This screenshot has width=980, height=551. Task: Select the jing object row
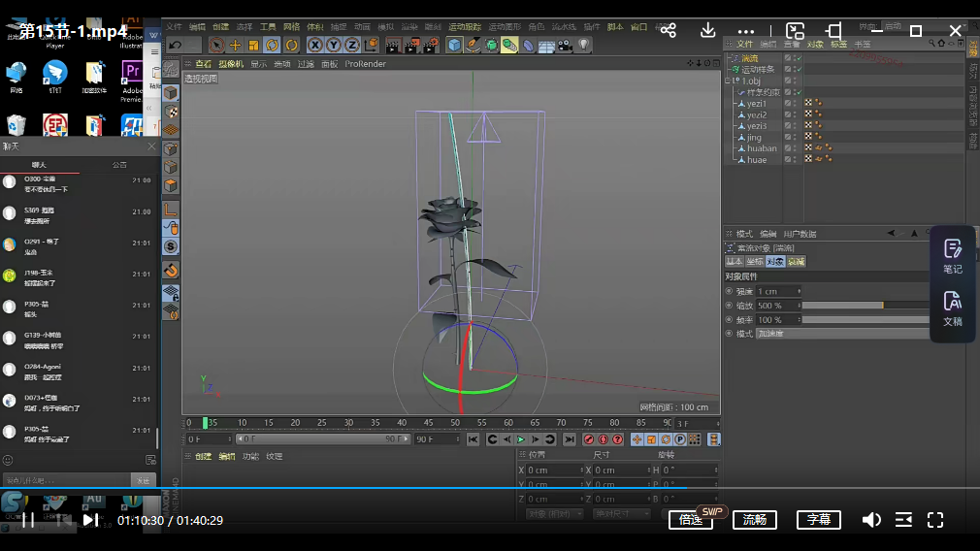(x=754, y=137)
